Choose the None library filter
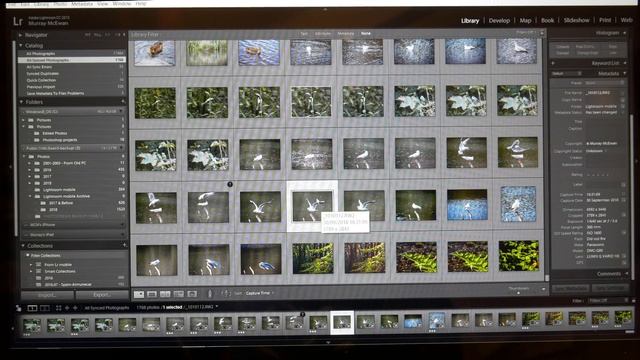The height and width of the screenshot is (360, 640). (366, 33)
